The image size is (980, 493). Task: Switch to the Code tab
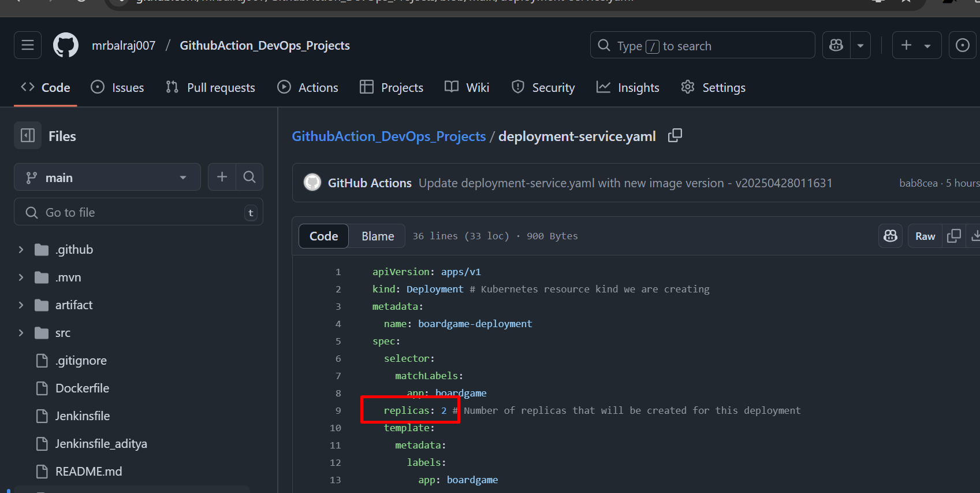(46, 87)
